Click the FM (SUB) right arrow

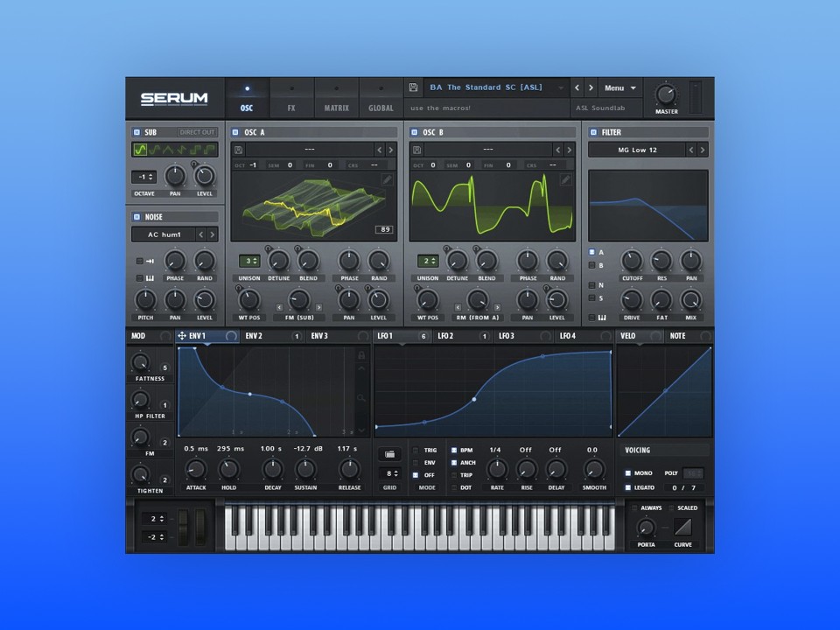pos(318,307)
